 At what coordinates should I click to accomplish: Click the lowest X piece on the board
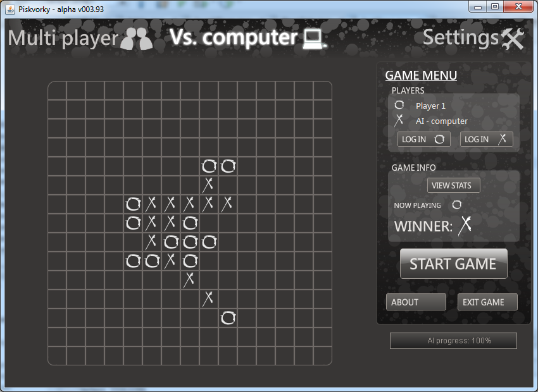click(x=208, y=298)
